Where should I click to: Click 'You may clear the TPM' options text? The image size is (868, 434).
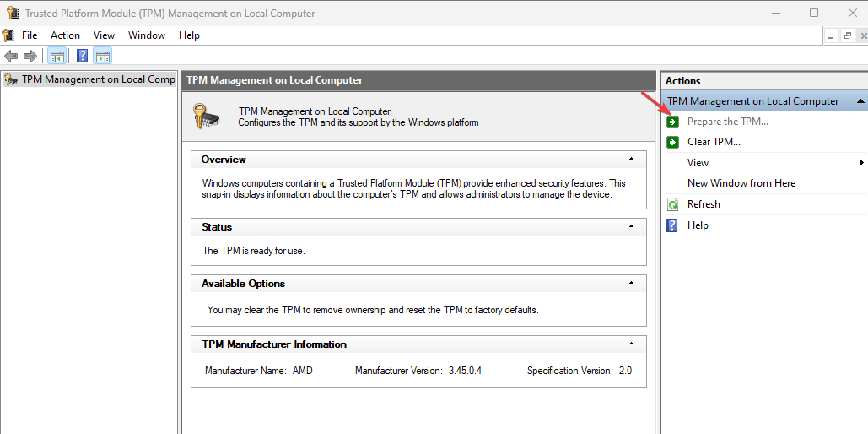tap(373, 311)
